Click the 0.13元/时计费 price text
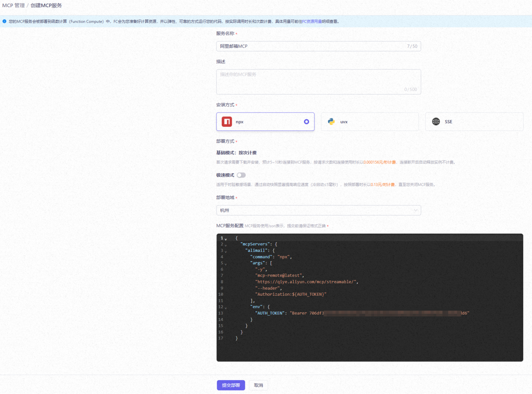This screenshot has height=394, width=532. click(x=382, y=185)
